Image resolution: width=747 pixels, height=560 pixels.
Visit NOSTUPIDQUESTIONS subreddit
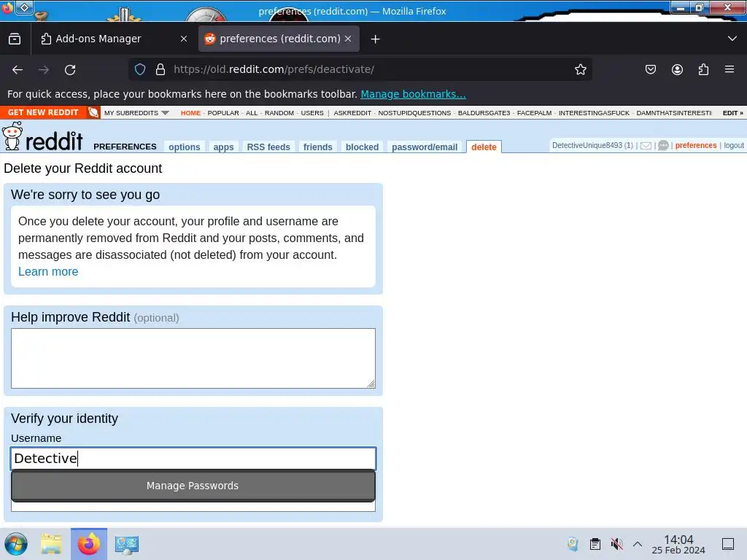tap(414, 113)
